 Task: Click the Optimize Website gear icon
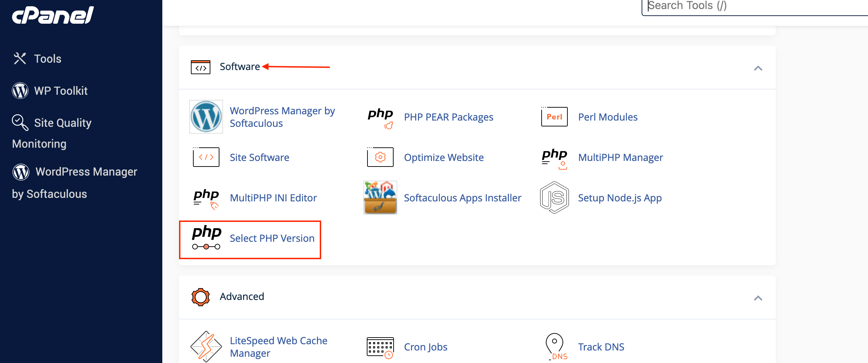point(380,157)
